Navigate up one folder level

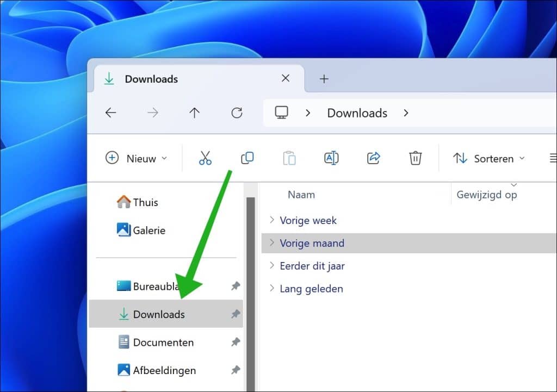pos(194,113)
